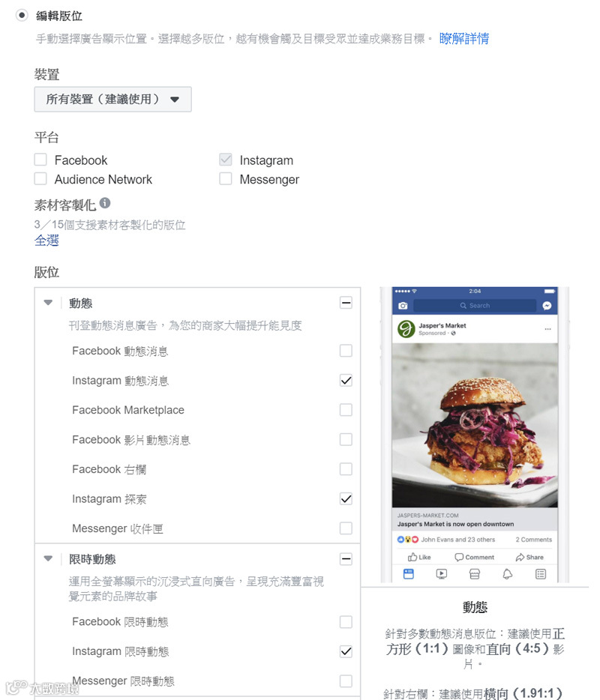The height and width of the screenshot is (700, 600).
Task: Toggle the 動態 group minus checkbox
Action: point(346,303)
